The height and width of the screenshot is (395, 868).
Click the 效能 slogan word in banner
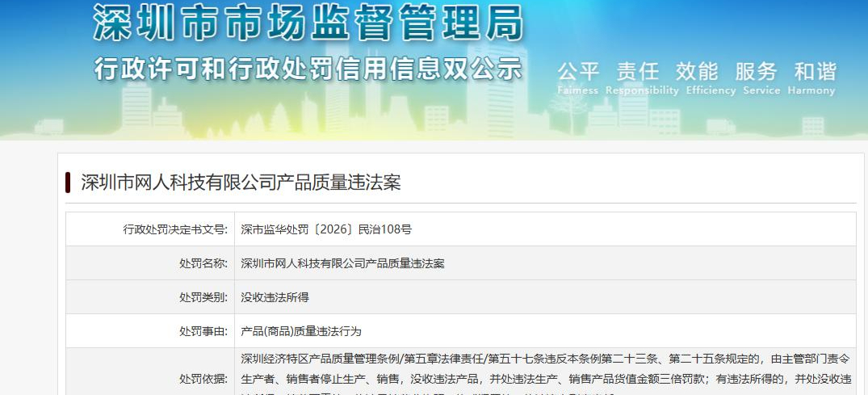[x=697, y=71]
